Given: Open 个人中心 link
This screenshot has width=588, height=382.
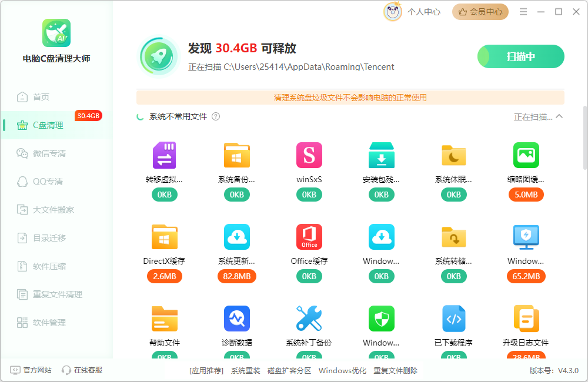Looking at the screenshot, I should [x=424, y=12].
